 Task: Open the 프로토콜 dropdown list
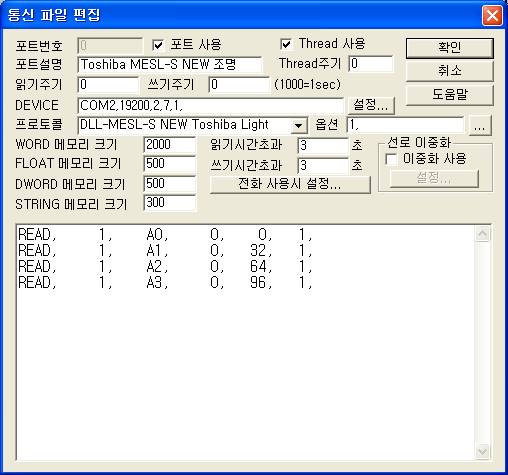[298, 126]
